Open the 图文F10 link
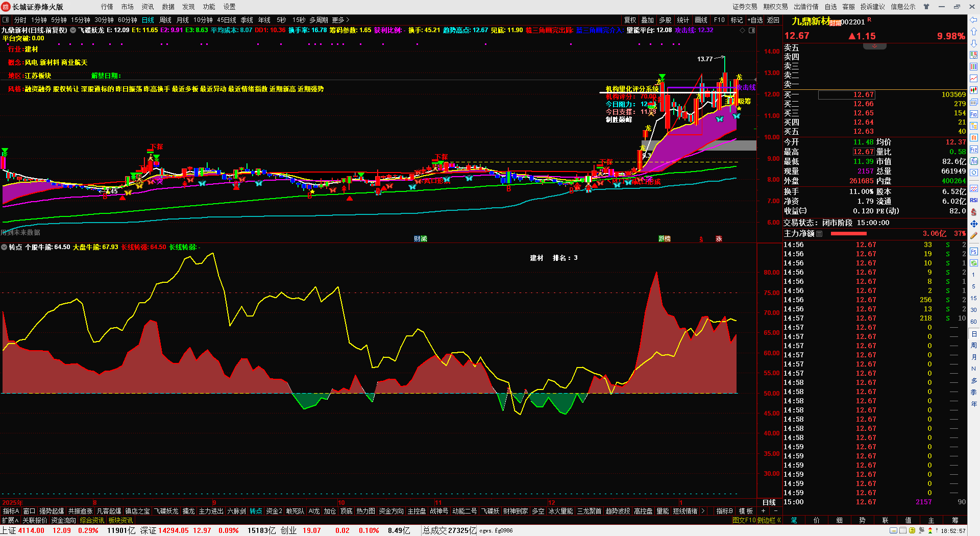This screenshot has height=536, width=980. (744, 520)
